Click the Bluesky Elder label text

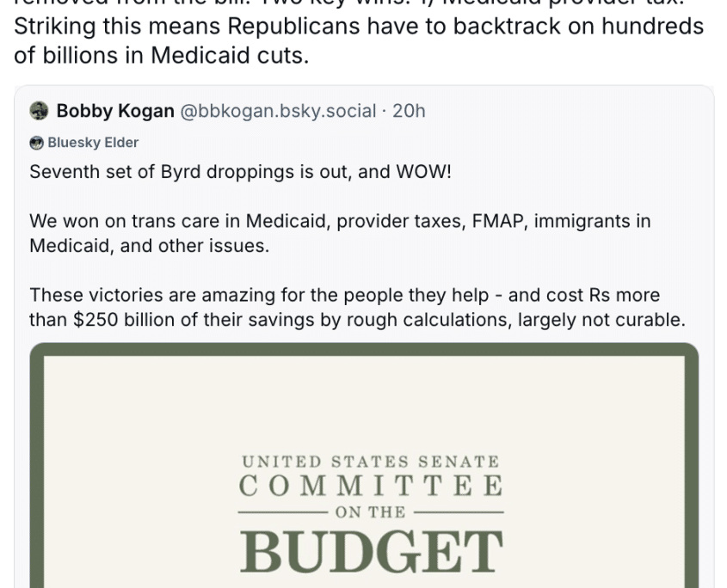click(93, 143)
